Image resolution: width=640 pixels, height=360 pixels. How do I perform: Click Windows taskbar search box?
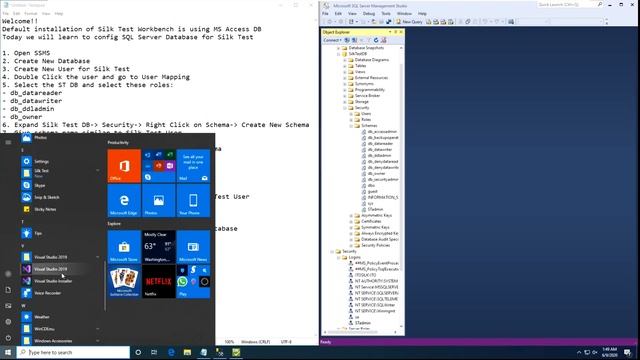point(73,352)
